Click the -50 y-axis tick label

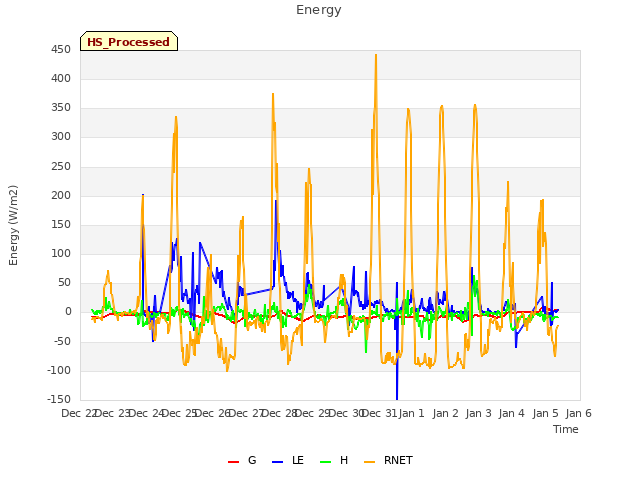[62, 341]
